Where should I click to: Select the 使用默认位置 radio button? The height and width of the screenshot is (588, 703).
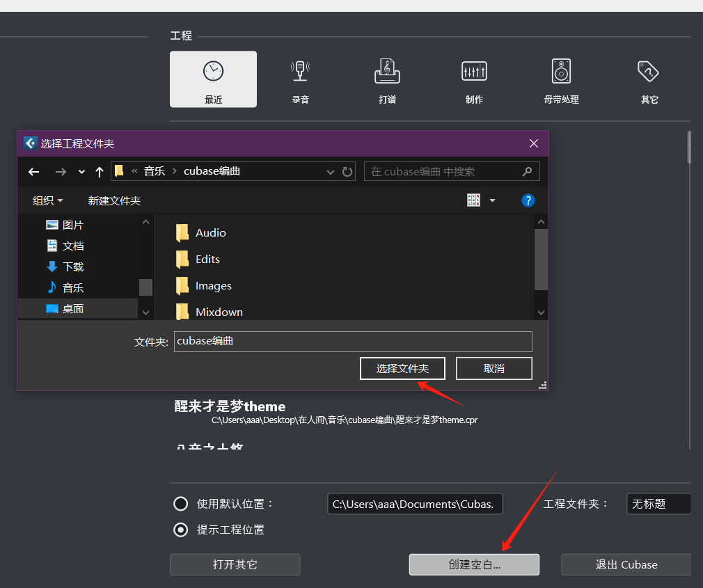pyautogui.click(x=180, y=504)
